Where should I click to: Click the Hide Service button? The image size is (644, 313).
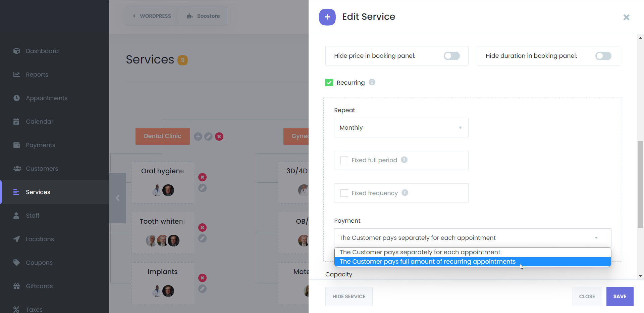[x=348, y=297]
